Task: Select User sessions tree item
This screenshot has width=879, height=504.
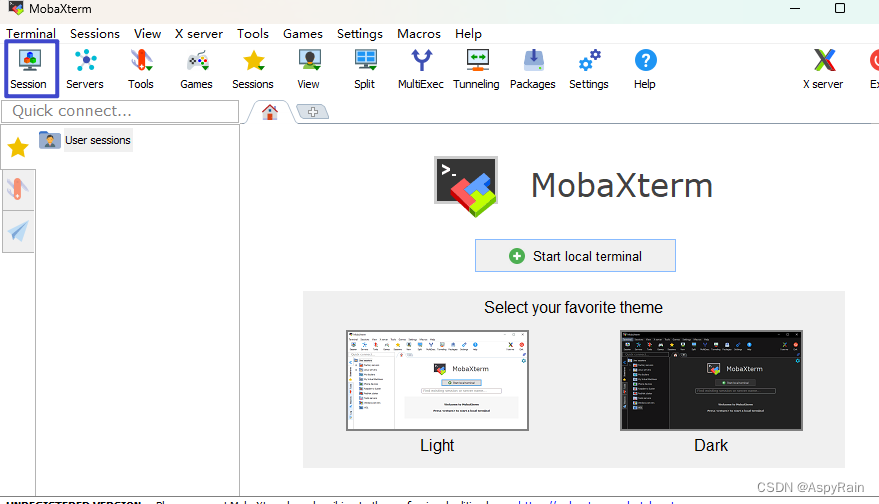Action: (98, 140)
